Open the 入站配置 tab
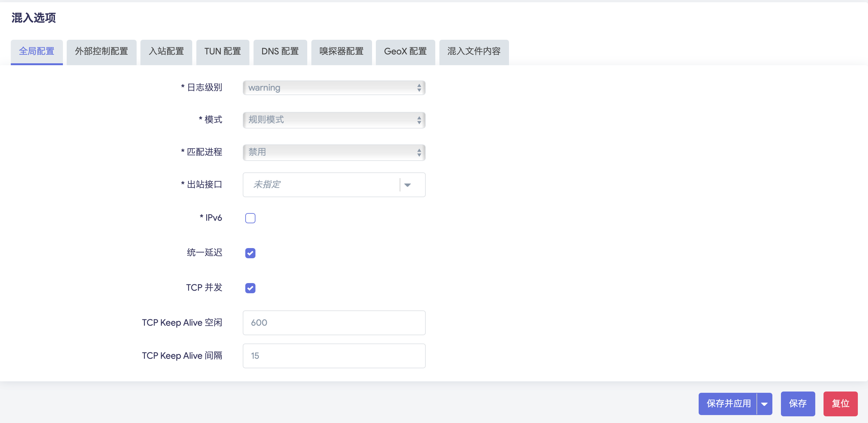Screen dimensions: 868x423 click(x=166, y=52)
